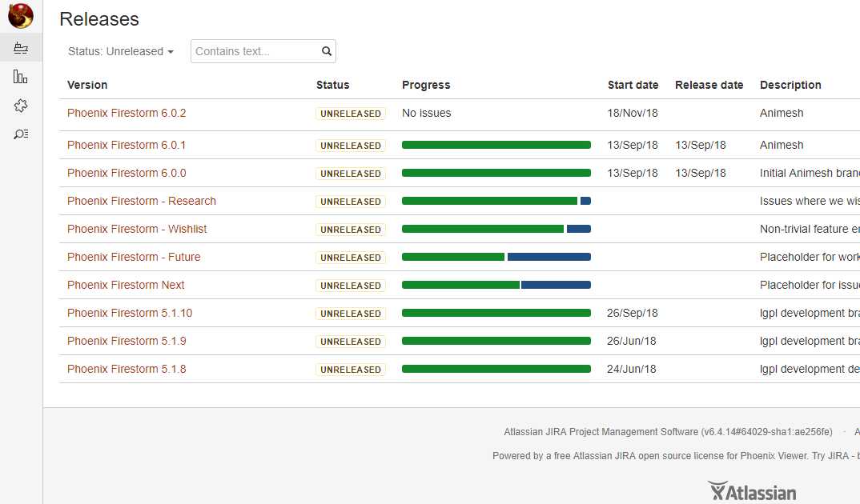Screen dimensions: 860x504
Task: Click UNRELEASED badge for Phoenix Firestorm - Wishlist
Action: pos(351,229)
